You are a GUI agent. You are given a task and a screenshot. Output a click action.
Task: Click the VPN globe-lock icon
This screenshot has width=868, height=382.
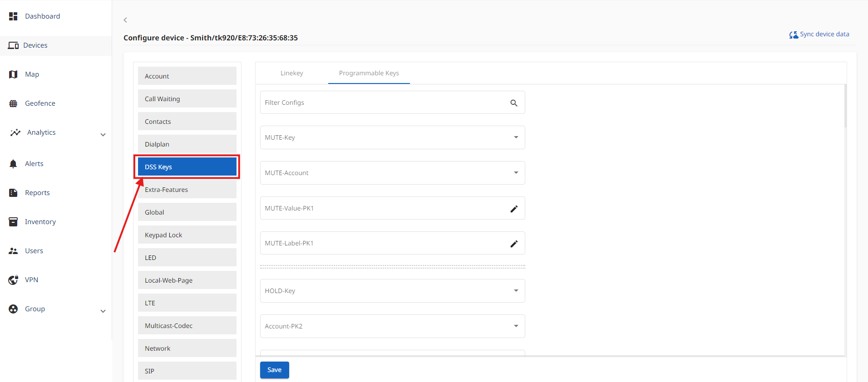coord(13,280)
